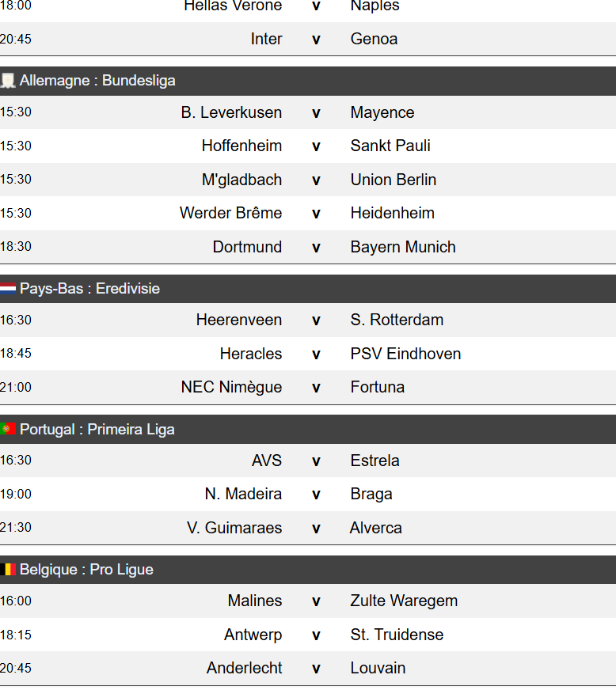Select the Portugal : Primeira Liga header
This screenshot has height=690, width=616.
tap(97, 430)
